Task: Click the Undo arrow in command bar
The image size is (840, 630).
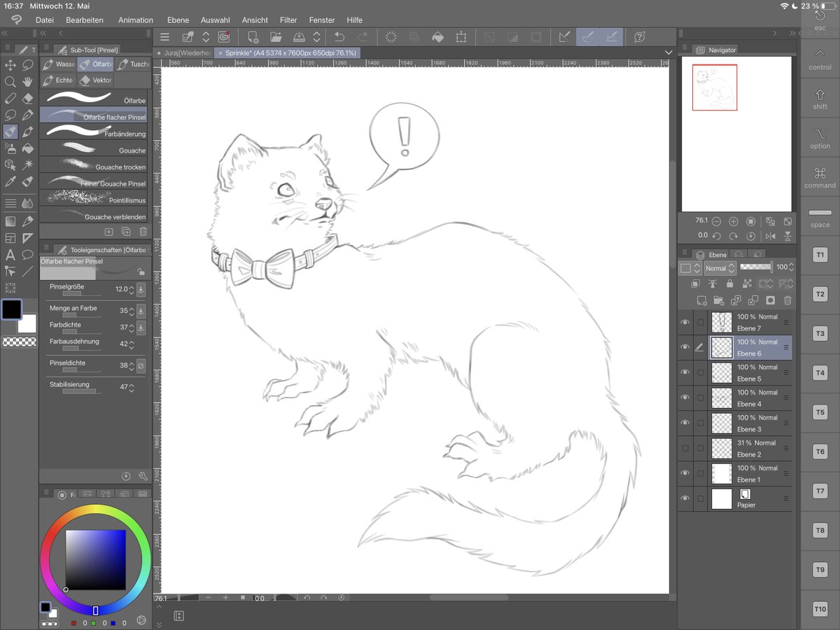Action: [x=339, y=37]
